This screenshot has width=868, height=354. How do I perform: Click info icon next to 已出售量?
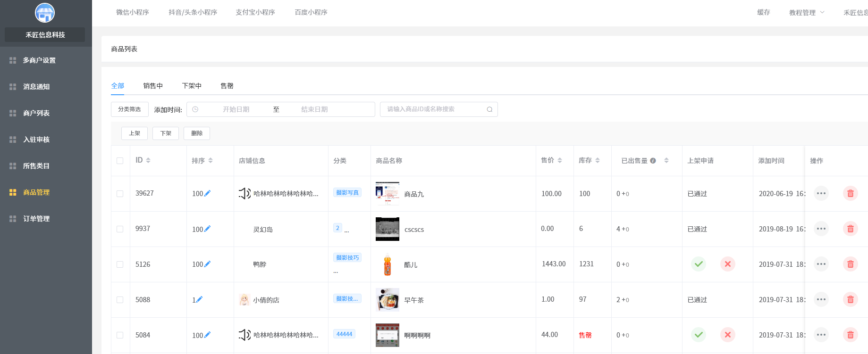click(653, 161)
